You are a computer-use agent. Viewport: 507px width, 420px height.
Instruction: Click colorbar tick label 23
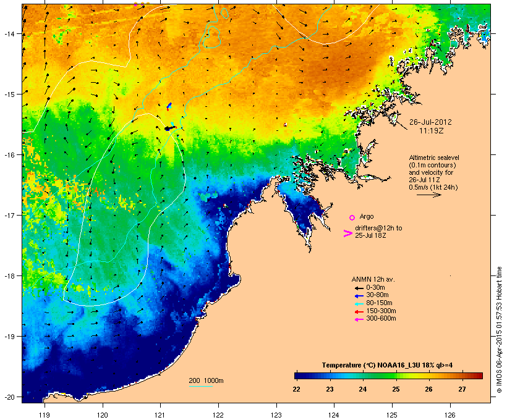tap(330, 389)
